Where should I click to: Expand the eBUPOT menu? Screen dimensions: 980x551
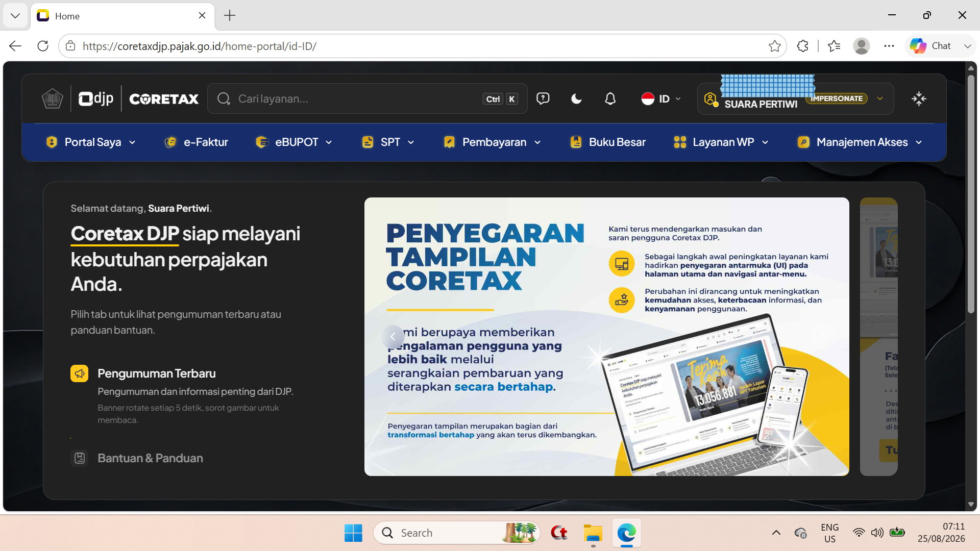tap(293, 142)
